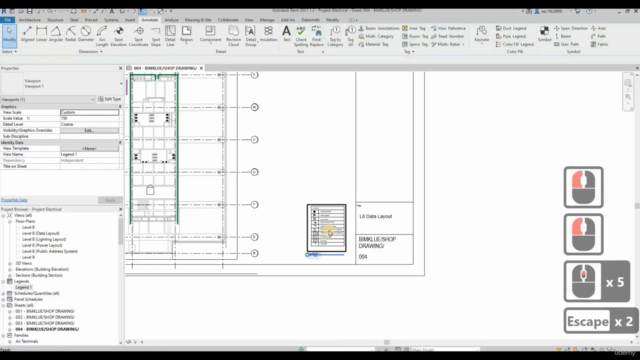Expand the Dimension panel dropdown
The image size is (640, 360).
point(91,52)
